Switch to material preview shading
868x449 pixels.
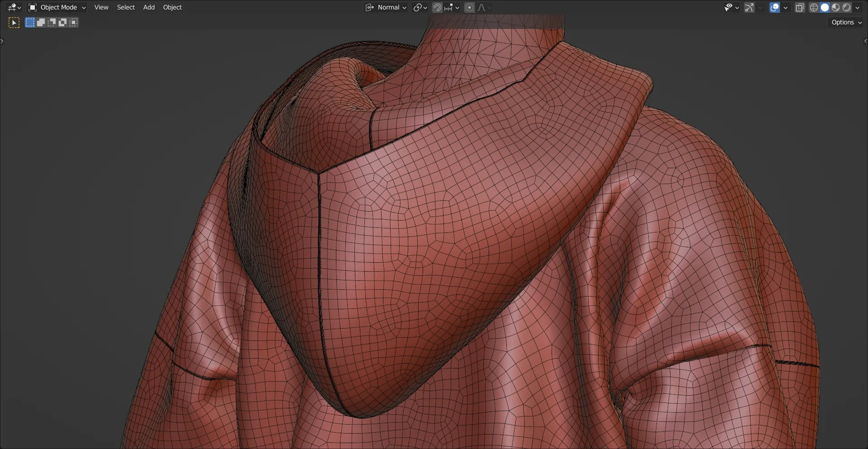pos(835,7)
